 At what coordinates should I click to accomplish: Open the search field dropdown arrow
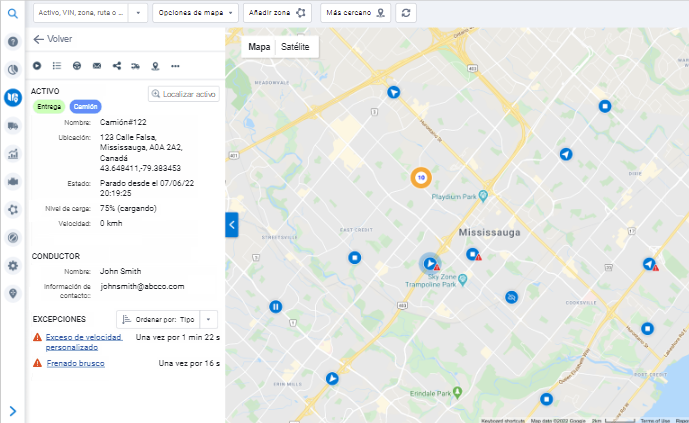coord(138,13)
